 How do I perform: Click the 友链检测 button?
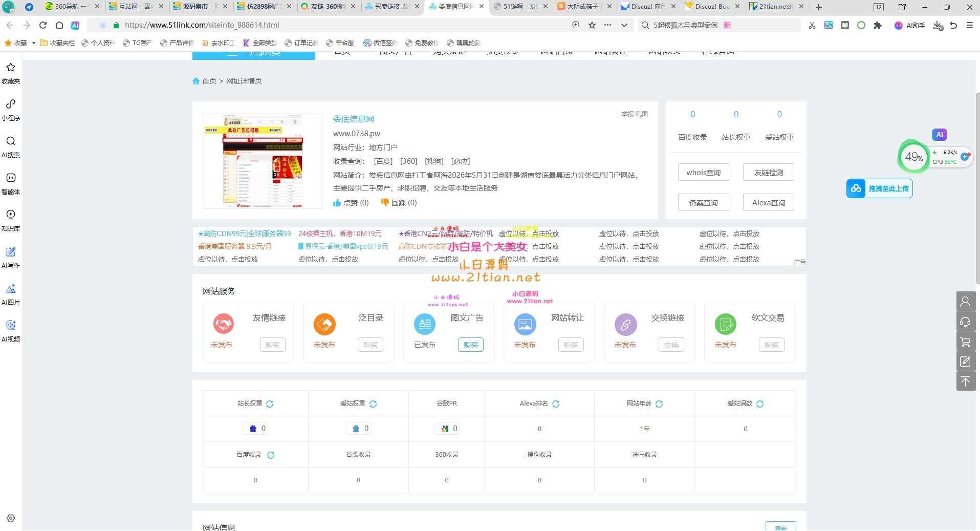pos(769,173)
